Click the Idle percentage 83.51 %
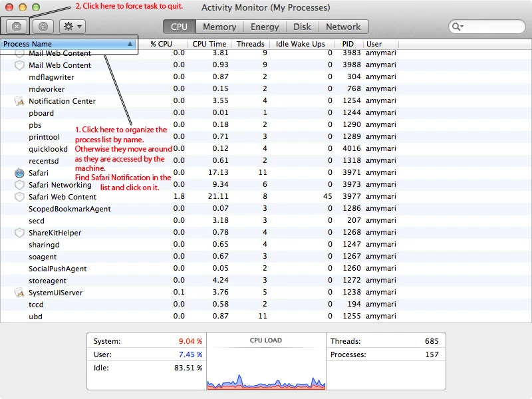Screen dimensions: 532x399 click(x=188, y=368)
